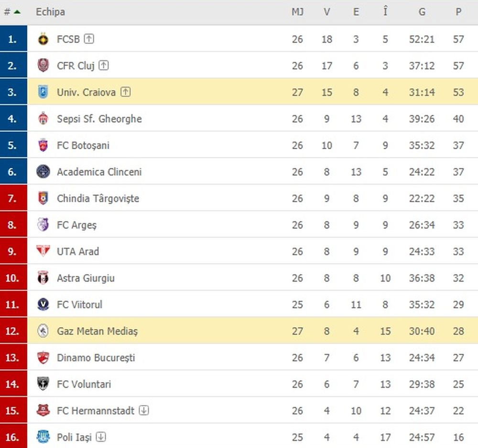This screenshot has width=478, height=448.
Task: Click promotion arrow next to FCSB
Action: 89,39
